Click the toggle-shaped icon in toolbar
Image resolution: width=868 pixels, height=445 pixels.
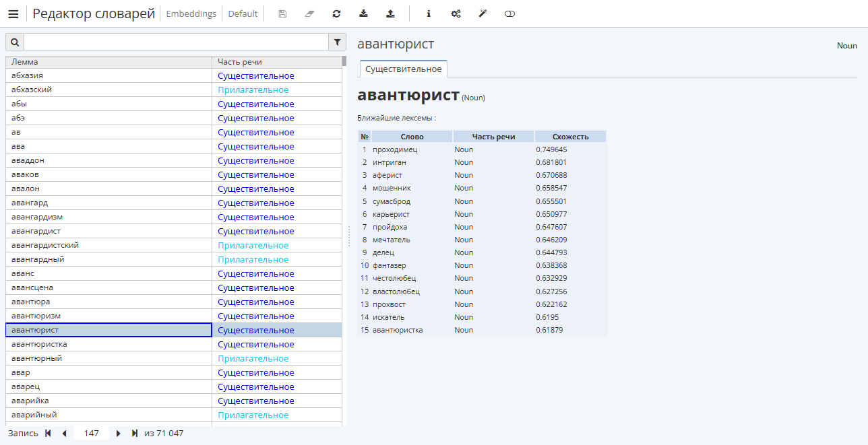(x=509, y=13)
